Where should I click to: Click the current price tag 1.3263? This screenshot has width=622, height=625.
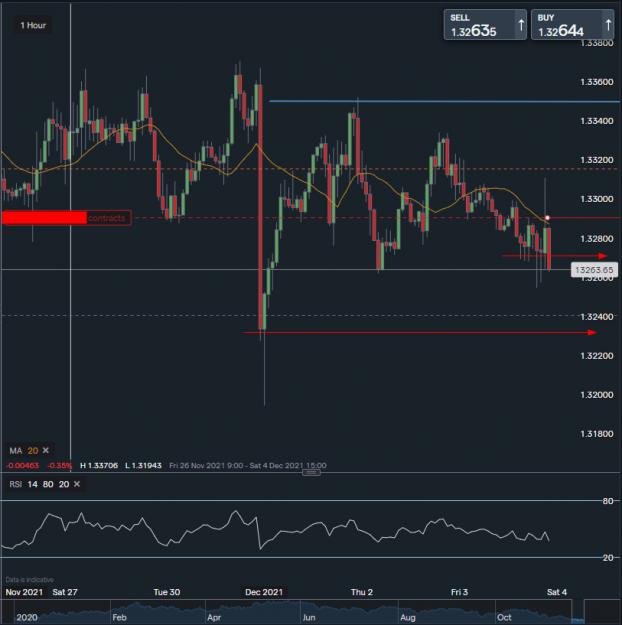(x=594, y=270)
